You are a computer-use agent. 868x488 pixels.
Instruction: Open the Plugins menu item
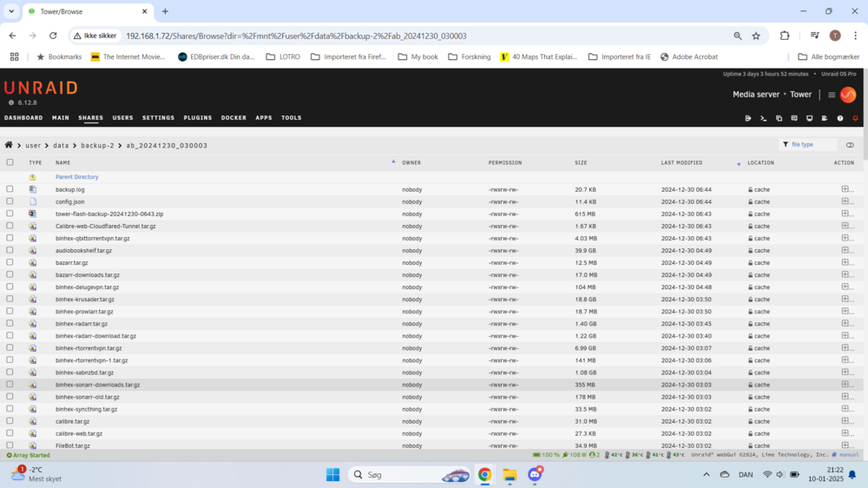(198, 118)
